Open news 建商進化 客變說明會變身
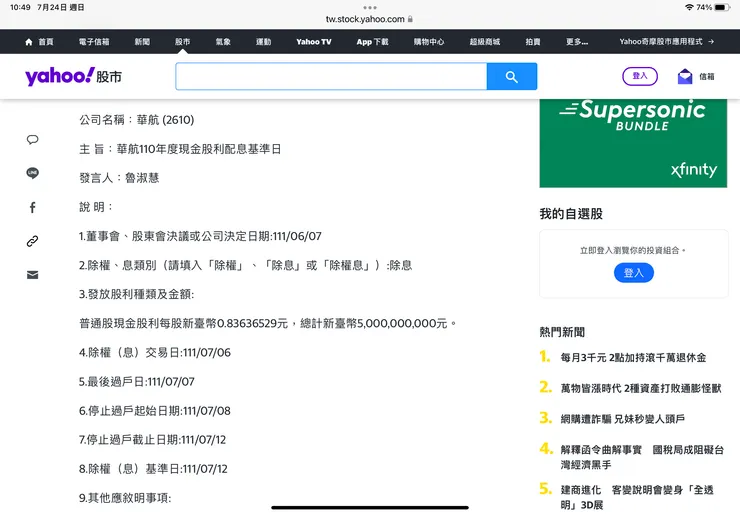 (637, 497)
